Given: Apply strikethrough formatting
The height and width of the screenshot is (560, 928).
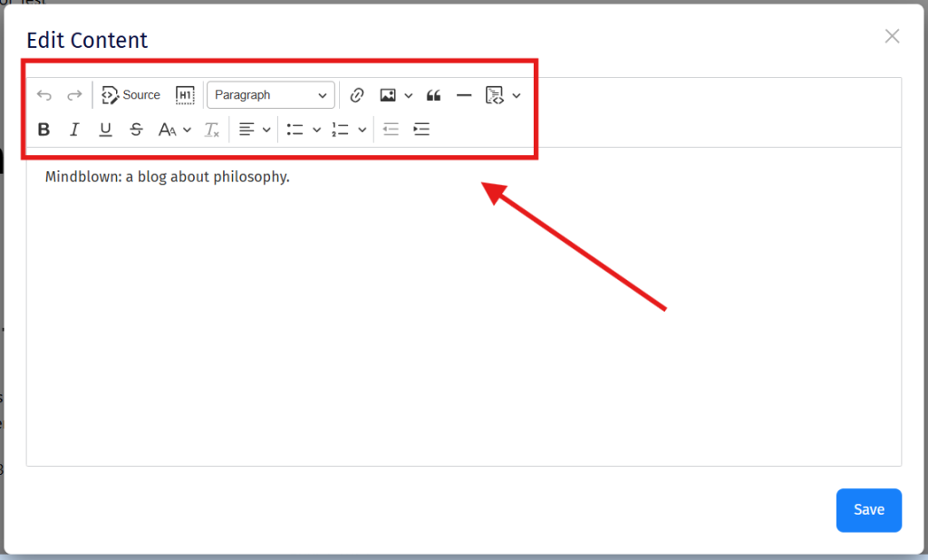Looking at the screenshot, I should click(136, 130).
